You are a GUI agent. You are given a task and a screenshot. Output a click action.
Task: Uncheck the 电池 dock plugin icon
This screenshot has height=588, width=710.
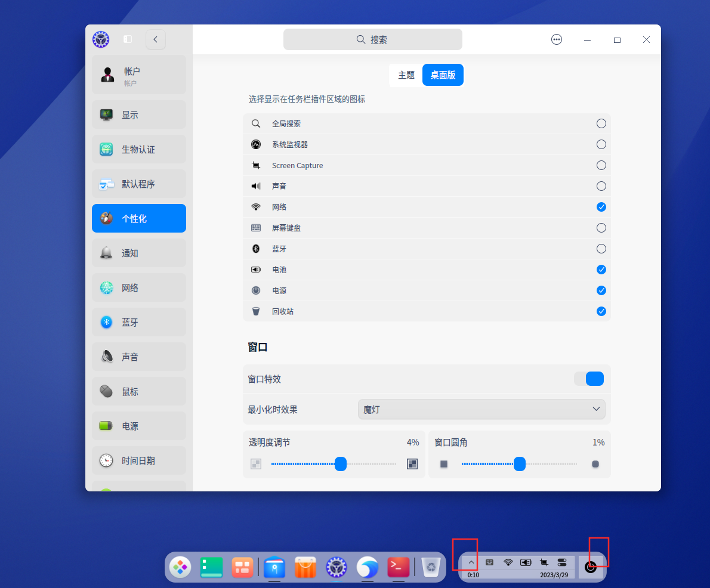point(601,270)
